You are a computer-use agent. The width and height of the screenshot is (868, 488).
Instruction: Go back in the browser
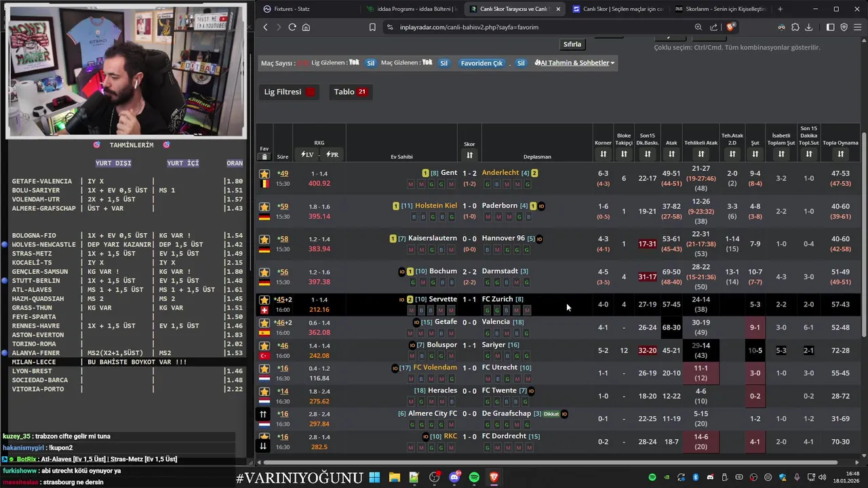(265, 27)
